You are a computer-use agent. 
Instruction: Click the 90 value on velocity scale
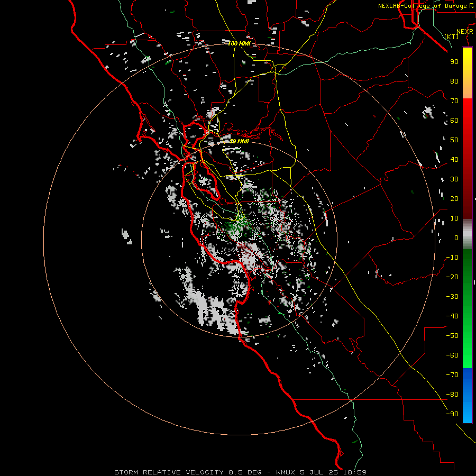[454, 62]
